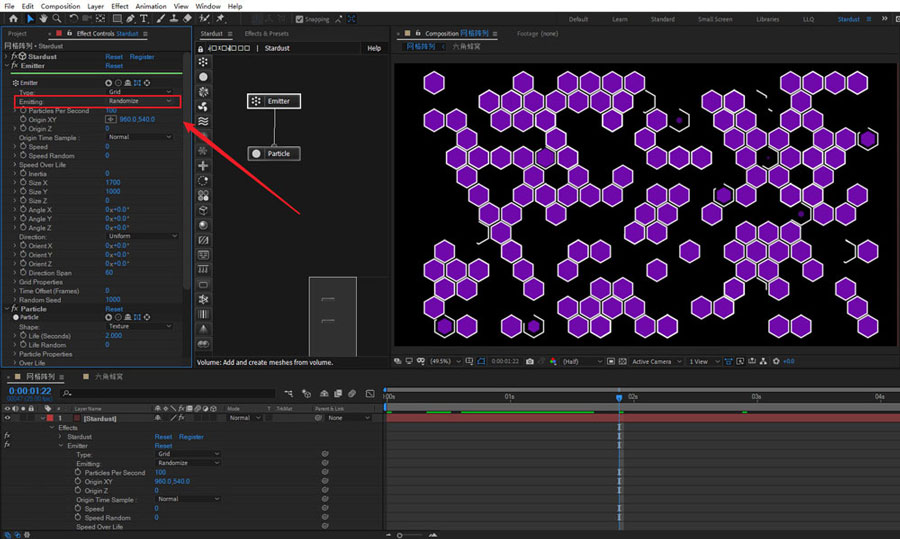
Task: Click the timeline zoom slider at bottom
Action: pyautogui.click(x=400, y=534)
